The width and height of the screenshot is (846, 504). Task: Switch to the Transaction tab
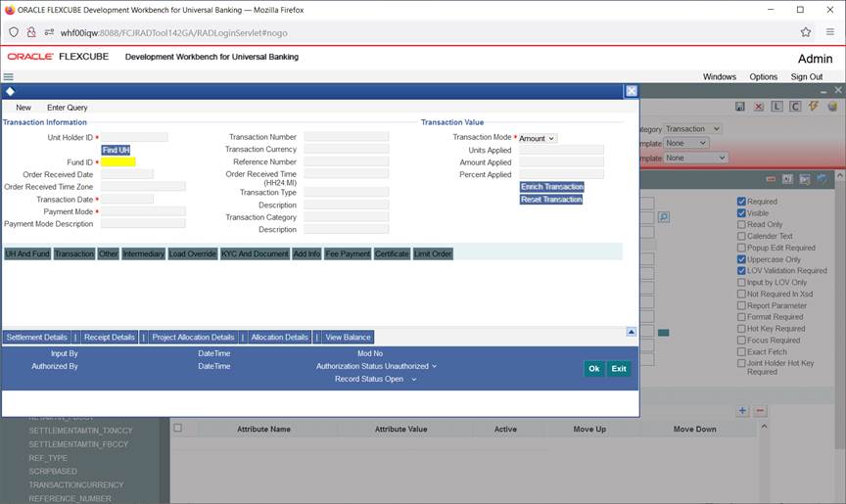click(74, 253)
